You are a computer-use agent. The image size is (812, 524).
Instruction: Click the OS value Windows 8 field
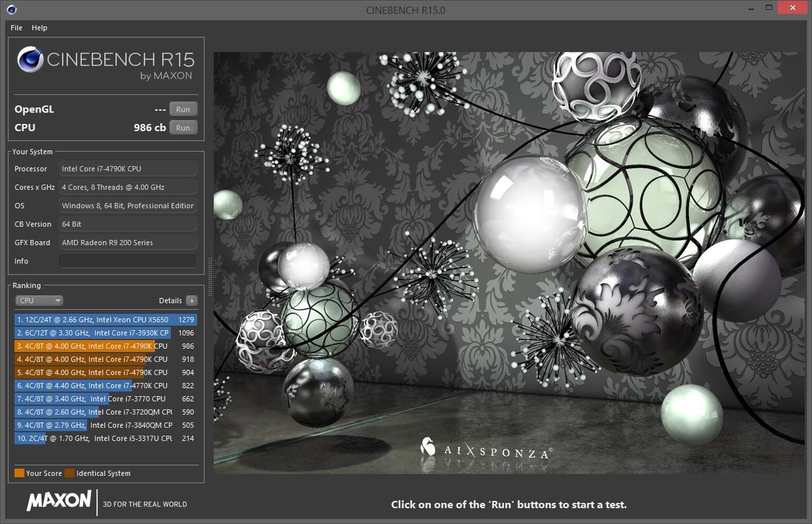pyautogui.click(x=128, y=206)
